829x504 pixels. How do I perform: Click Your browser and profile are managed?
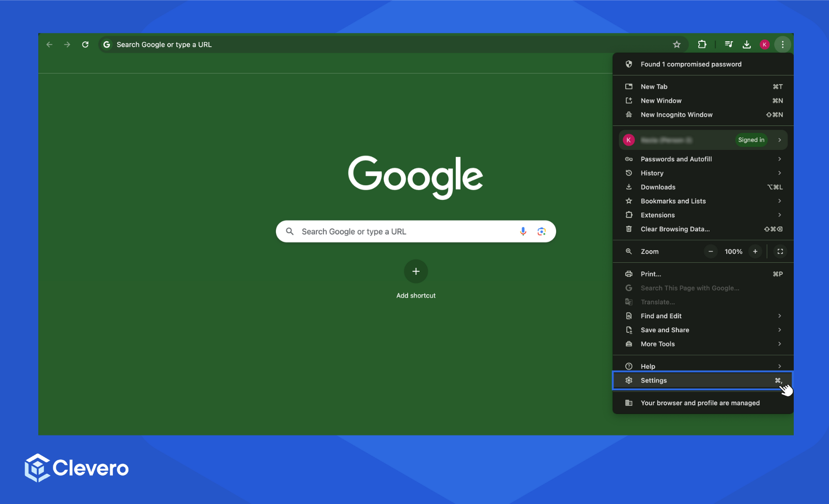pos(703,403)
